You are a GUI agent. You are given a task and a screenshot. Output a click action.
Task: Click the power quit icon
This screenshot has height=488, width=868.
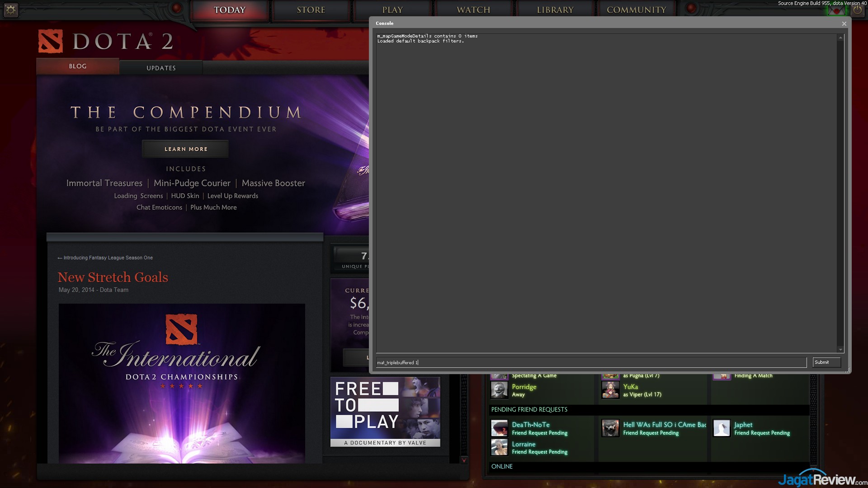(x=857, y=10)
